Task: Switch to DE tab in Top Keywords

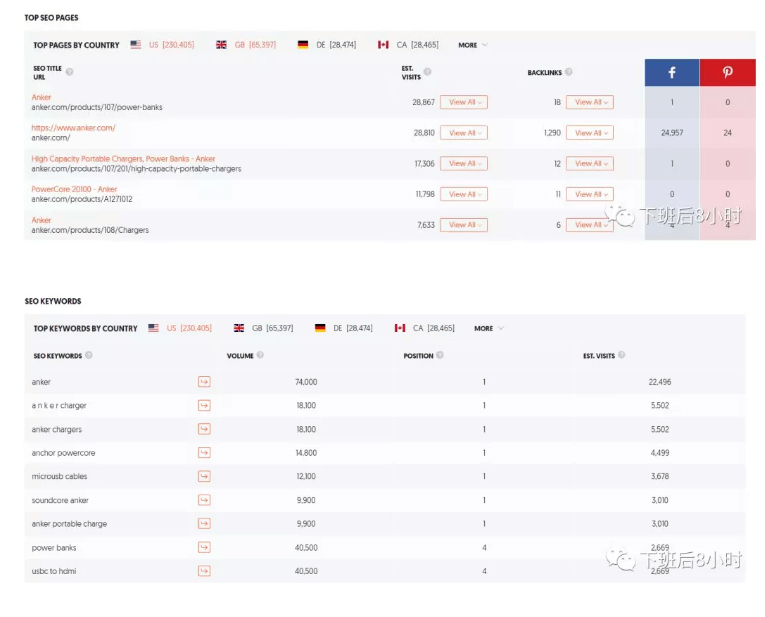Action: tap(343, 328)
